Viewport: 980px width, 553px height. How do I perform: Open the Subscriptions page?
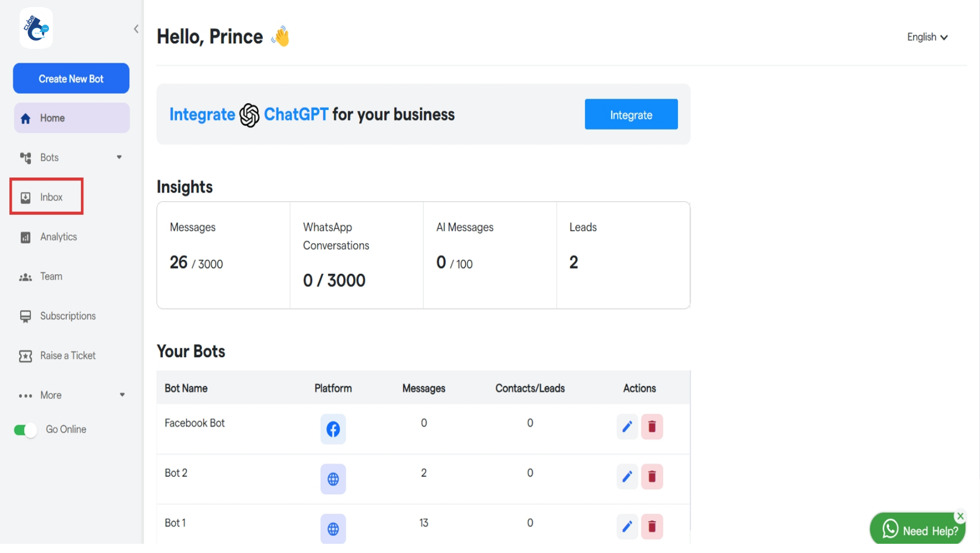(67, 316)
